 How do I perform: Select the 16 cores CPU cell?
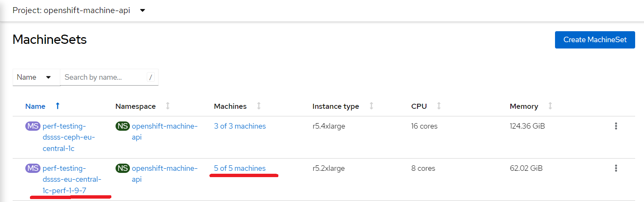[424, 126]
